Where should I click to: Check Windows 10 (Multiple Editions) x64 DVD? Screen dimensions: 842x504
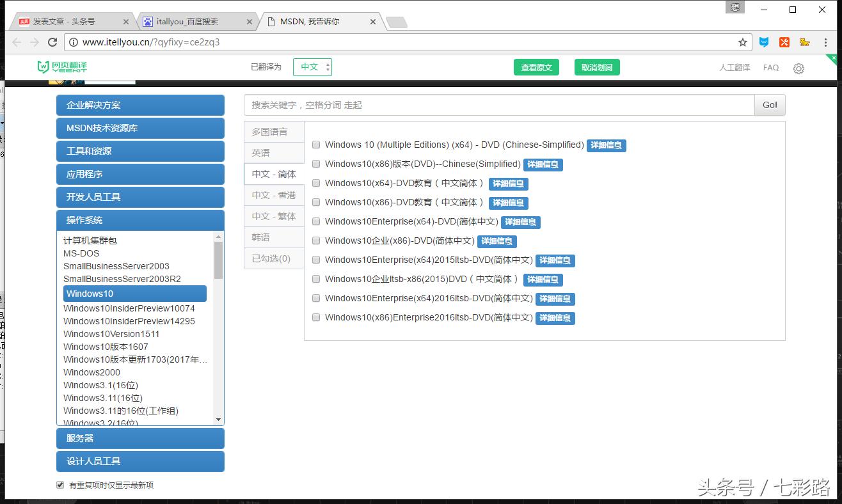click(316, 145)
